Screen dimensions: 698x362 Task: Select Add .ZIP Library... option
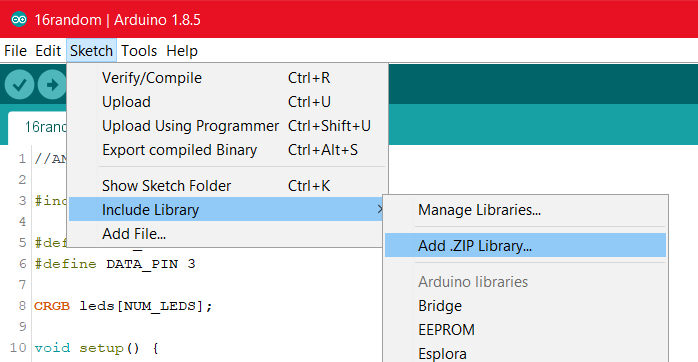click(525, 245)
